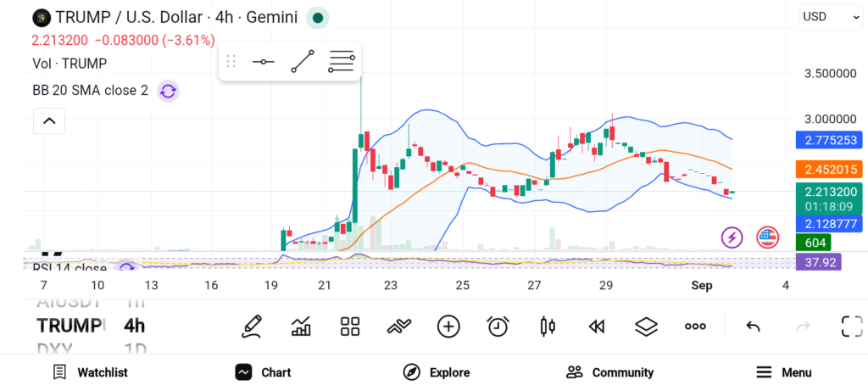Screen dimensions: 868x391
Task: Open the object tree layers icon
Action: point(646,327)
